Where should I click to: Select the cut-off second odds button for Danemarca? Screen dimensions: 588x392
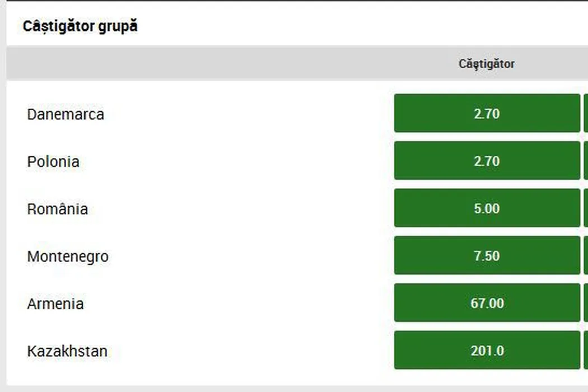586,114
